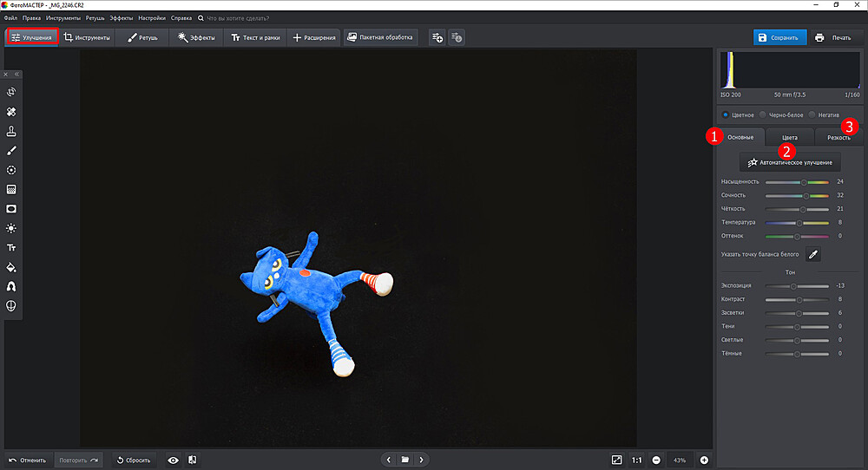Click the Автоматическое улучшение button
Viewport: 868px width, 470px height.
coord(790,162)
